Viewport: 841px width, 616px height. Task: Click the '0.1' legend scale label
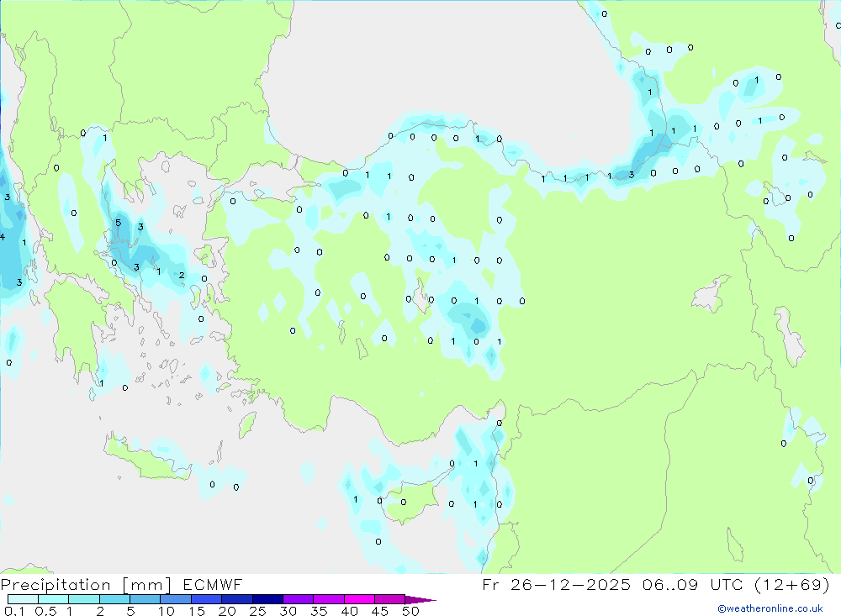14,611
